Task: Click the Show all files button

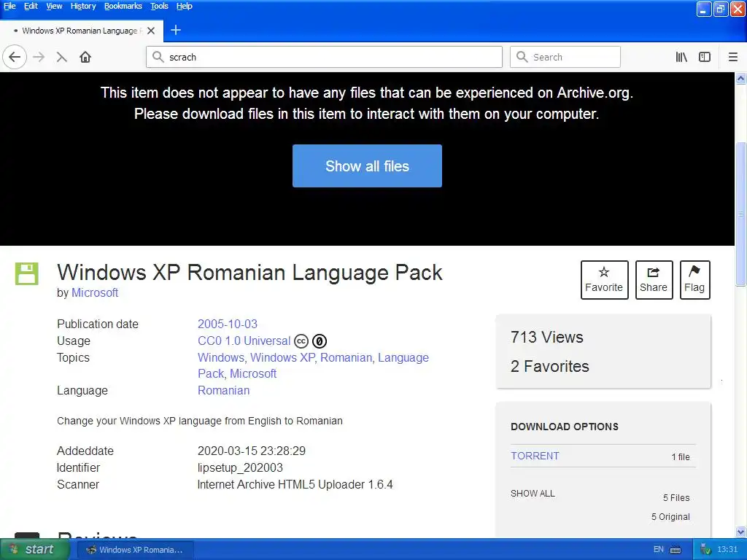Action: [367, 166]
